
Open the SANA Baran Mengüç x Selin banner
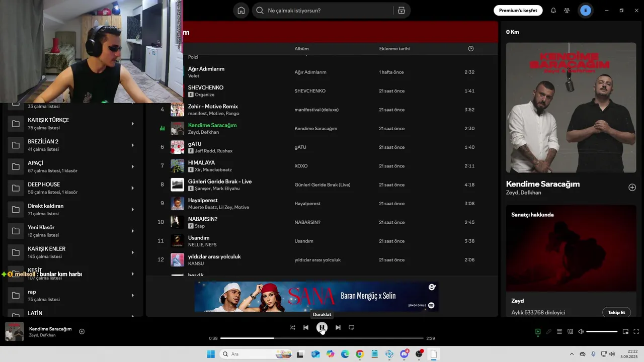(x=316, y=297)
